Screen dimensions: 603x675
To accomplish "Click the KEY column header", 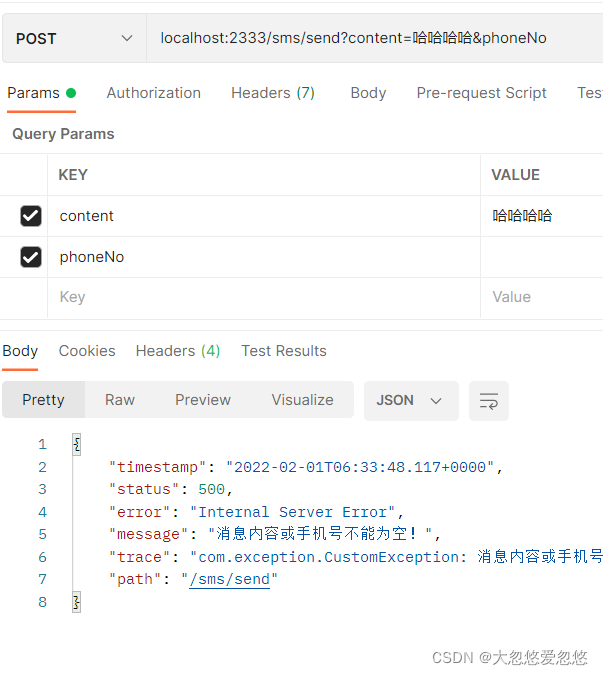I will [73, 175].
